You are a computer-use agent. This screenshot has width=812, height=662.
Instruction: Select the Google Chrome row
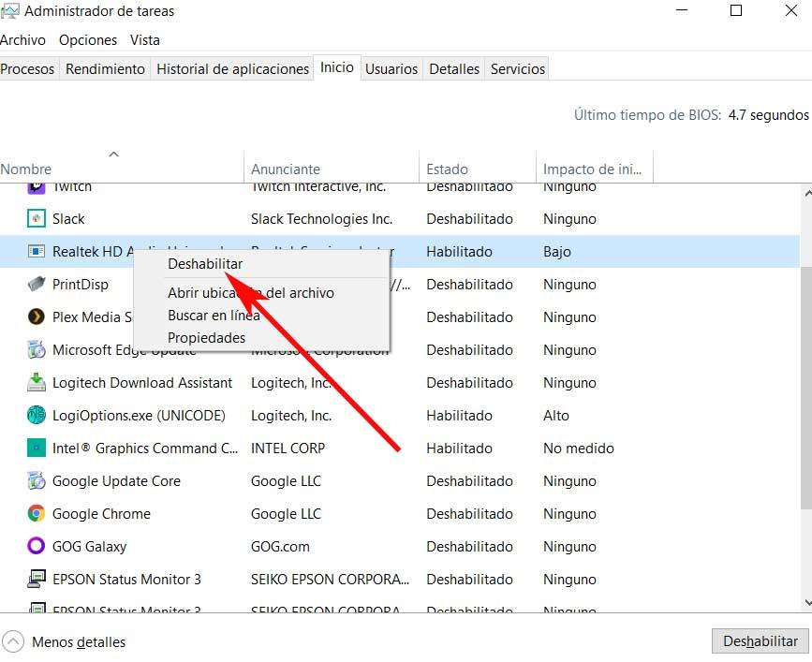[400, 514]
